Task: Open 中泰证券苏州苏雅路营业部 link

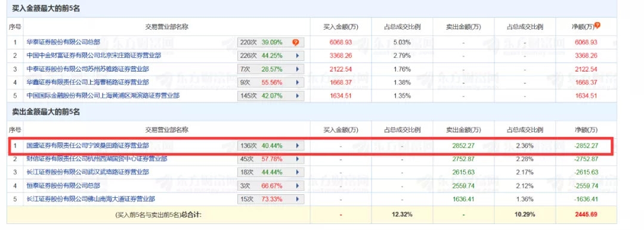Action: click(x=88, y=69)
